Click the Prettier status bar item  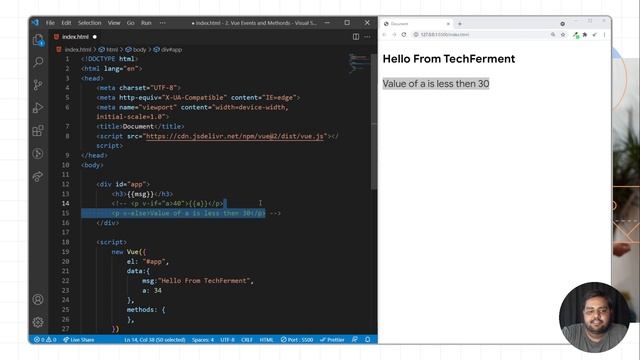(332, 340)
